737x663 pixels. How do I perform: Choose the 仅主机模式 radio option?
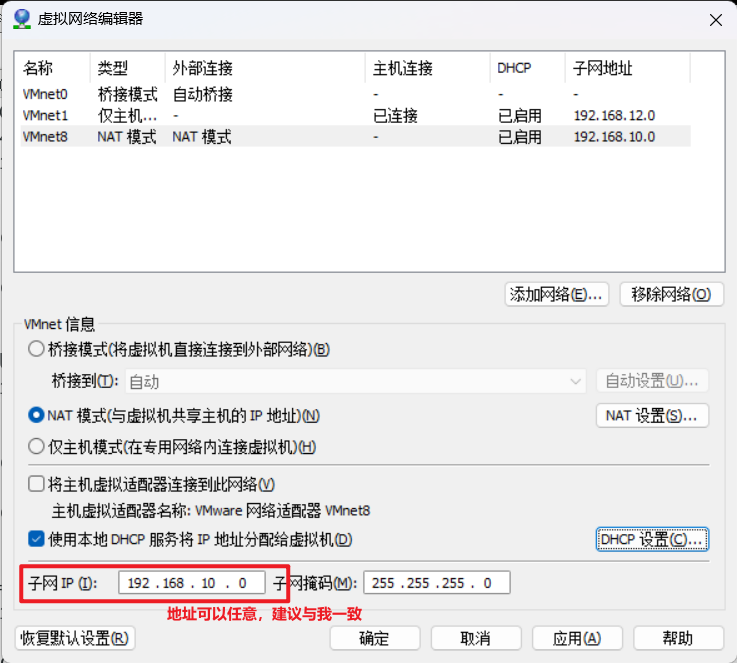[37, 447]
